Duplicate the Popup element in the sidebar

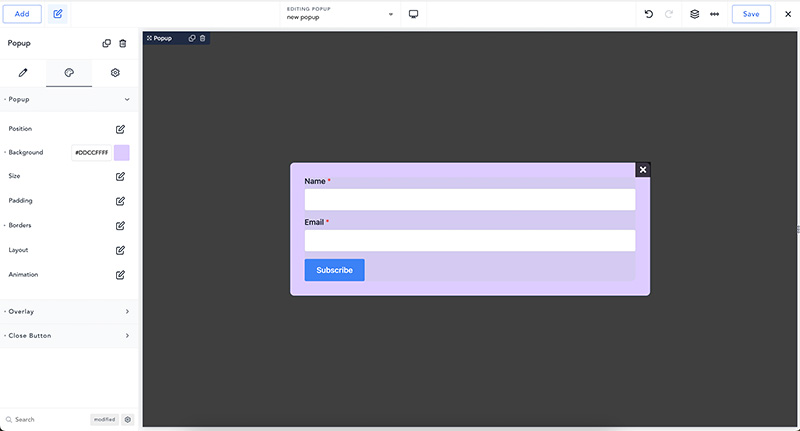(x=106, y=43)
